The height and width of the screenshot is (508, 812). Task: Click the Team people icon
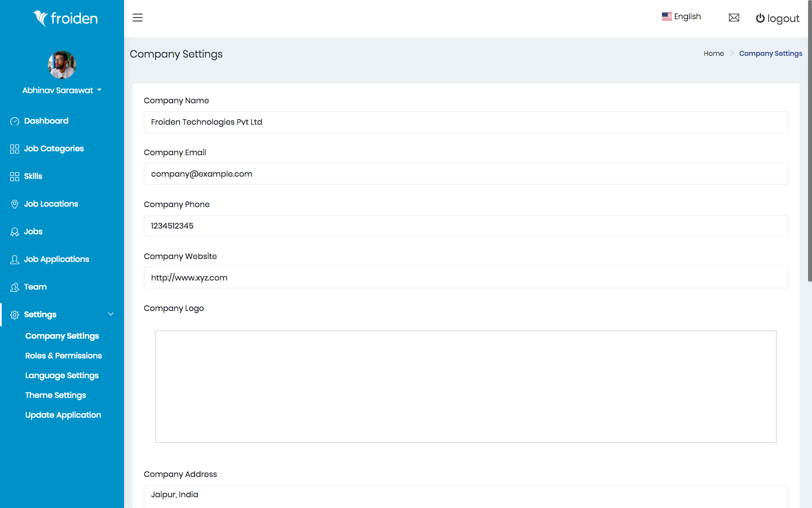coord(15,287)
